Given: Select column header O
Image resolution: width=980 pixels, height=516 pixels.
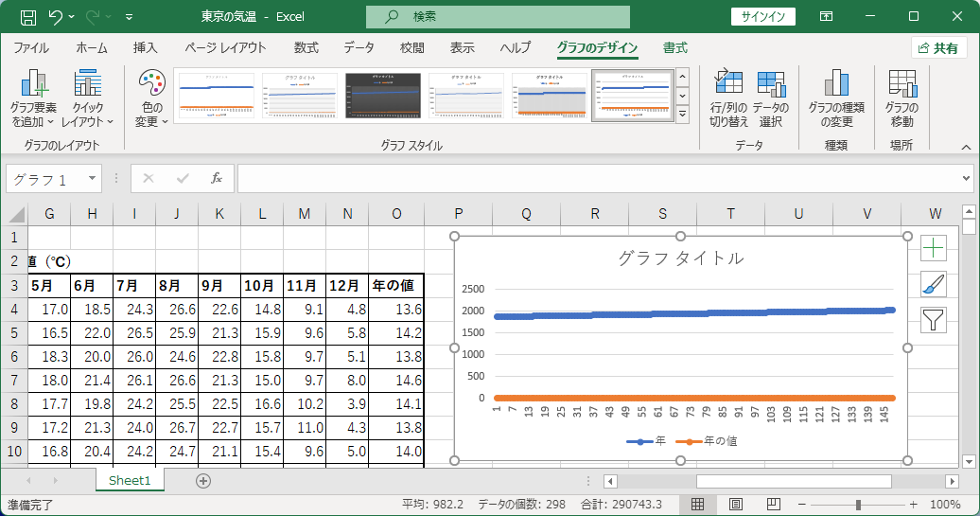Looking at the screenshot, I should 396,214.
